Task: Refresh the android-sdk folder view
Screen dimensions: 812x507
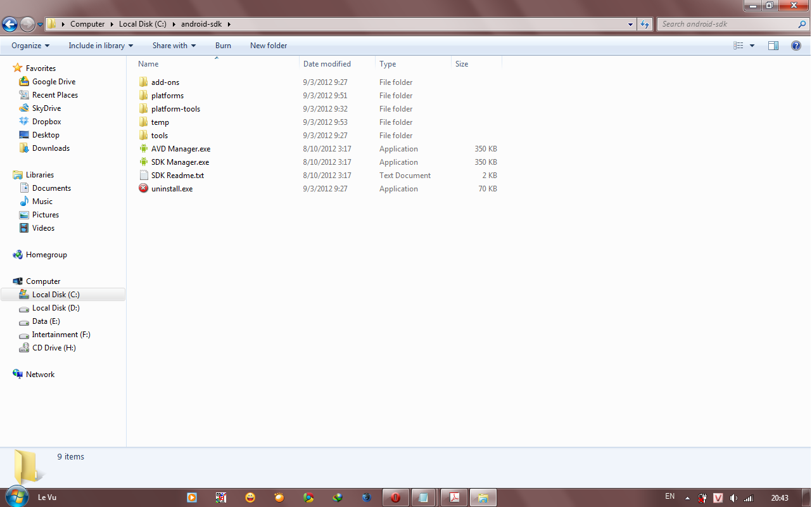Action: [645, 24]
